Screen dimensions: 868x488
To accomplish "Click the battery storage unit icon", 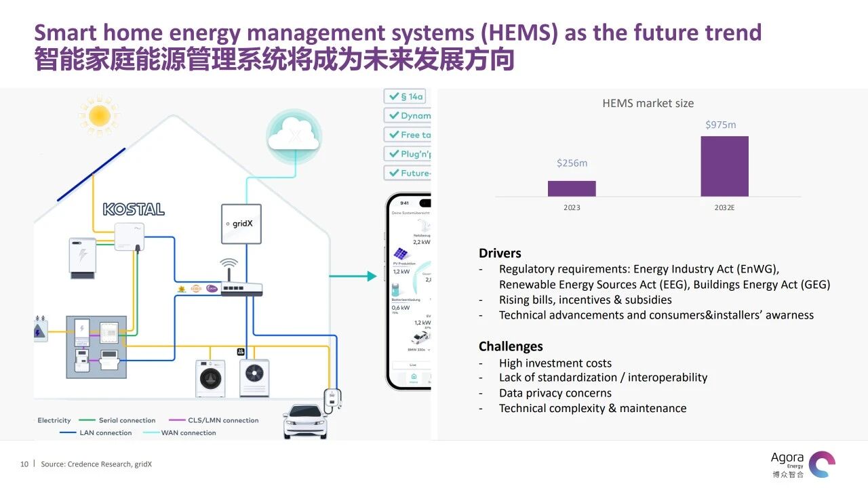I will tap(84, 258).
